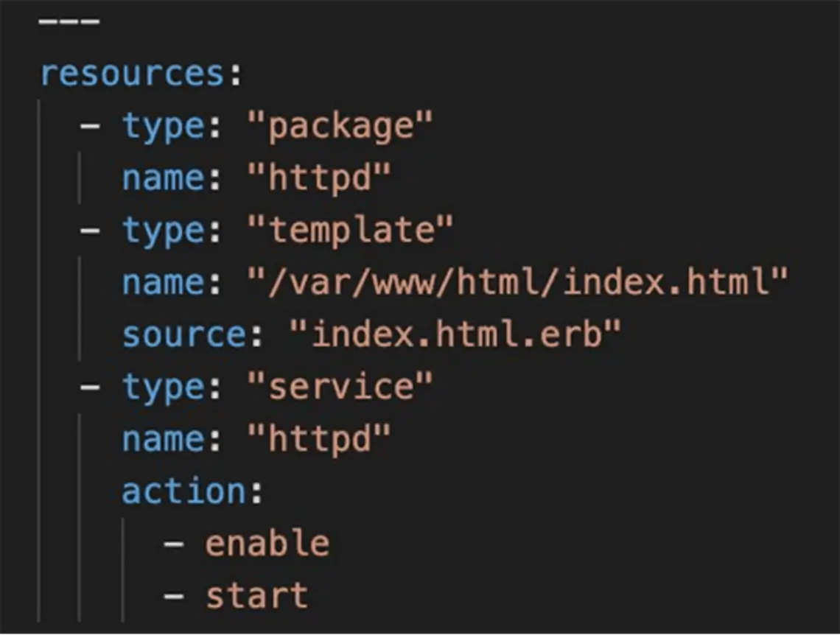
Task: Click the "action" key
Action: (184, 491)
